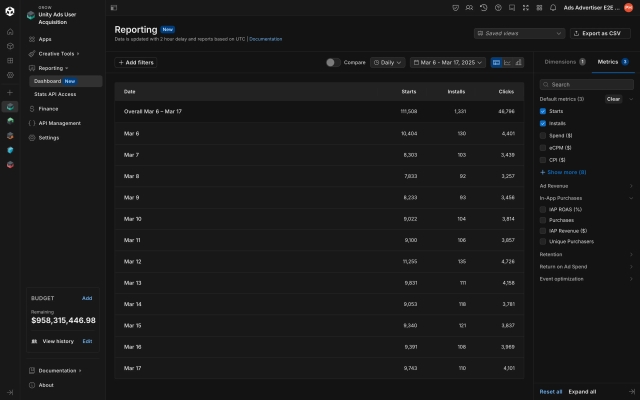Collapse the rail with the bottom-left arrow
The width and height of the screenshot is (640, 400).
point(10,392)
